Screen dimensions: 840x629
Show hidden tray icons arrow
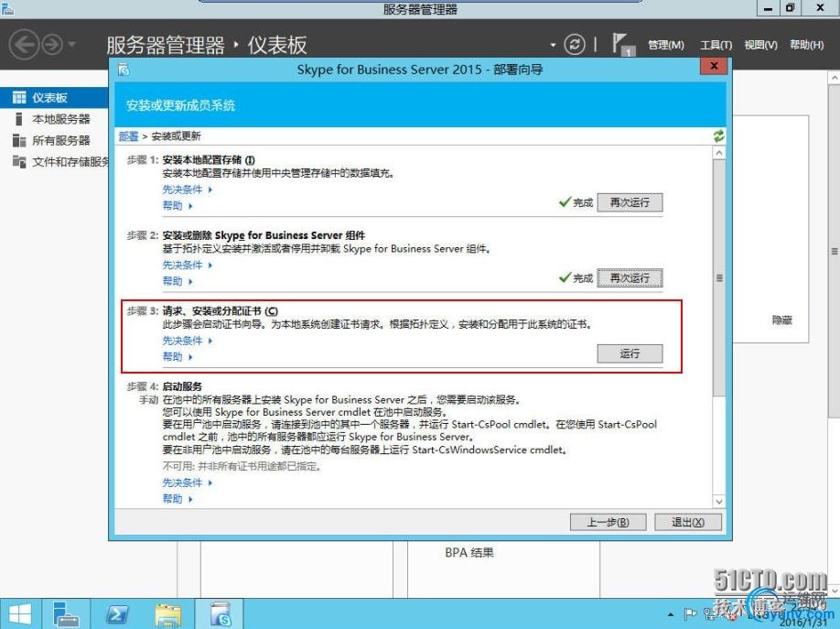[670, 614]
